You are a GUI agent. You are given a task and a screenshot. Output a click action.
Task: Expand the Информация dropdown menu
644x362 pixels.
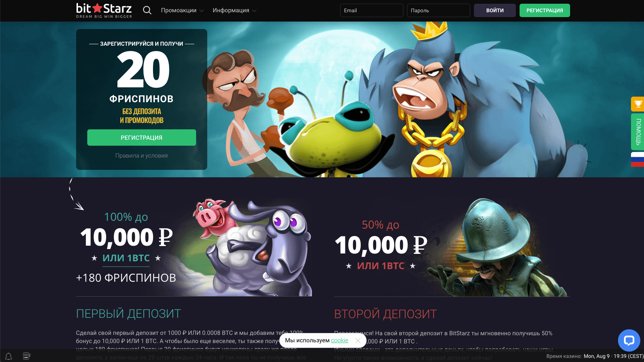point(235,10)
